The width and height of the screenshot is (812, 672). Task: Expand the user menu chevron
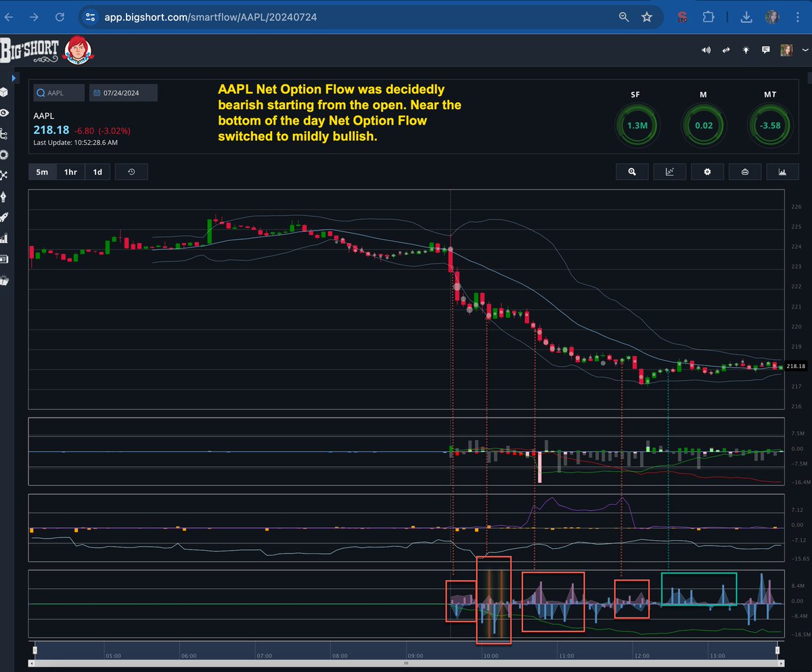click(x=804, y=50)
